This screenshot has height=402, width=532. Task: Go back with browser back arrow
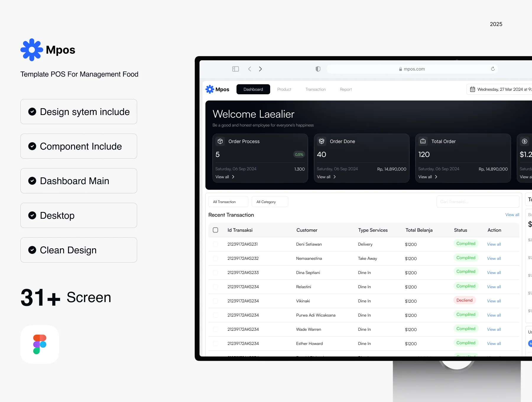coord(250,69)
